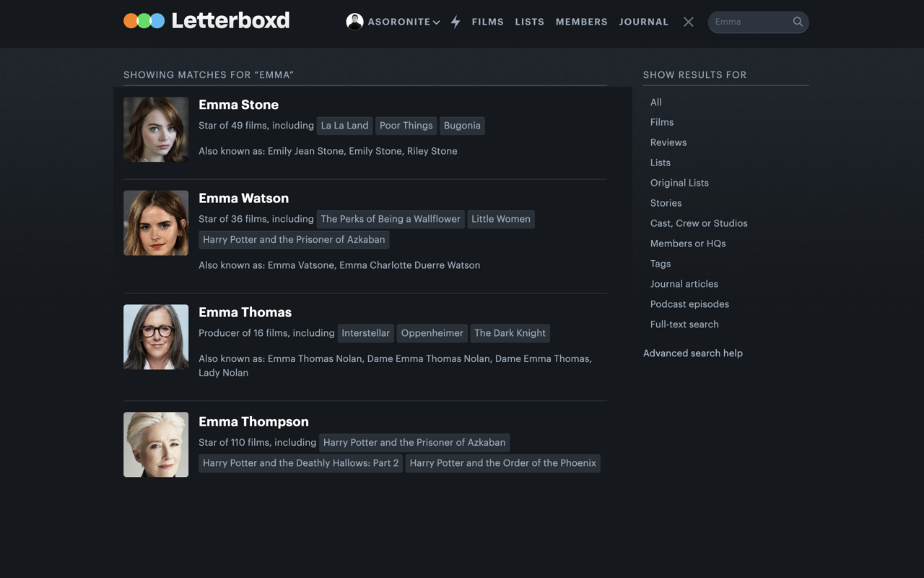Image resolution: width=924 pixels, height=578 pixels.
Task: Open the Emma Stone name link
Action: tap(239, 105)
